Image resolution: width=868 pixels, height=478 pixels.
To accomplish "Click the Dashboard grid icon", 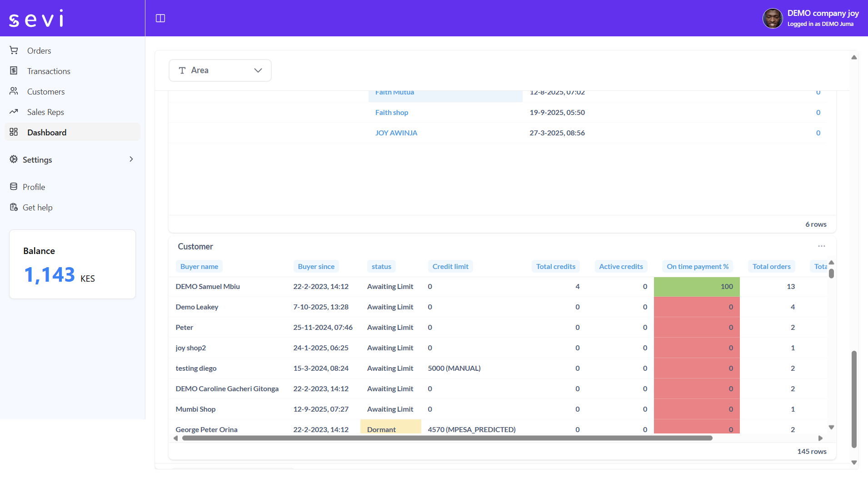I will [14, 132].
